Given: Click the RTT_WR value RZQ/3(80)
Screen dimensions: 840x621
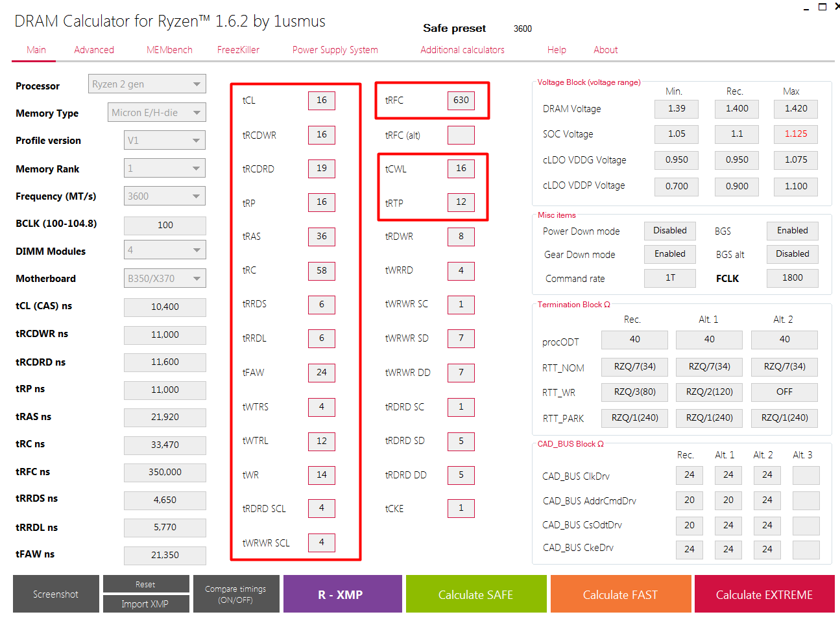Looking at the screenshot, I should (x=635, y=392).
